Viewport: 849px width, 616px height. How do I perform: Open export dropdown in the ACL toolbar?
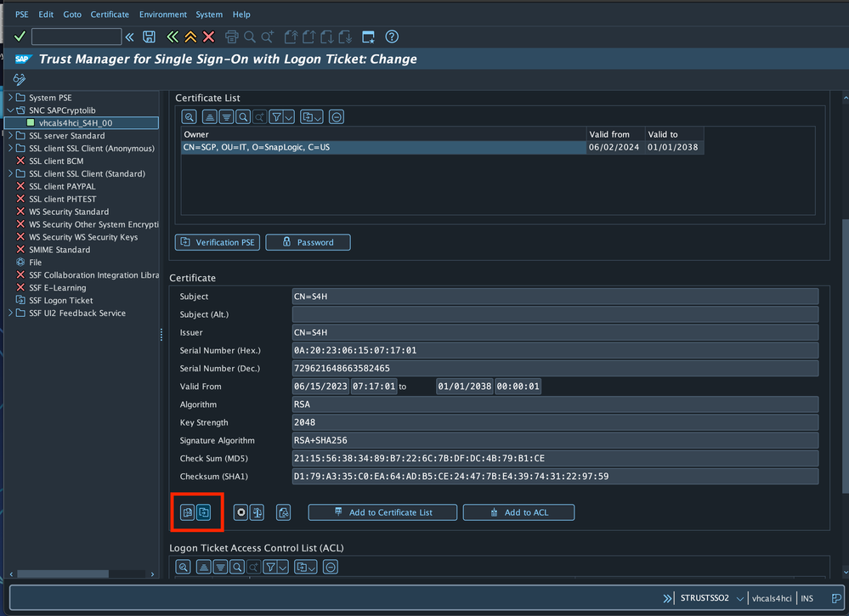[x=306, y=567]
